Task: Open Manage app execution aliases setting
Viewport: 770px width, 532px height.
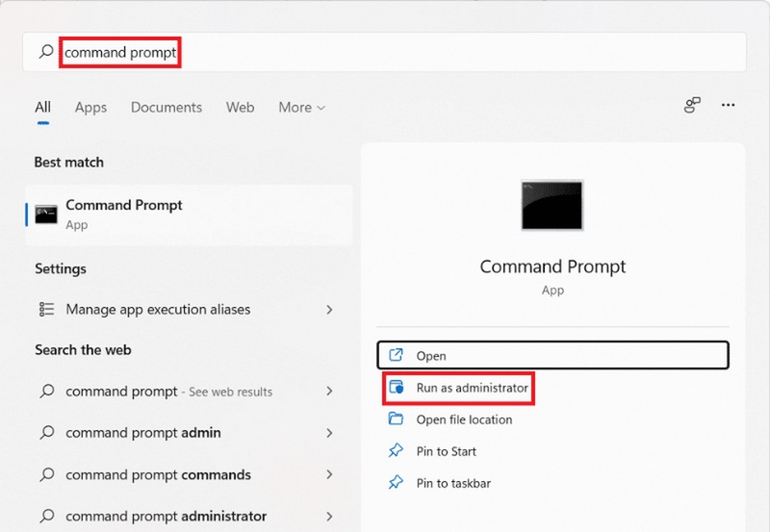Action: (x=189, y=309)
